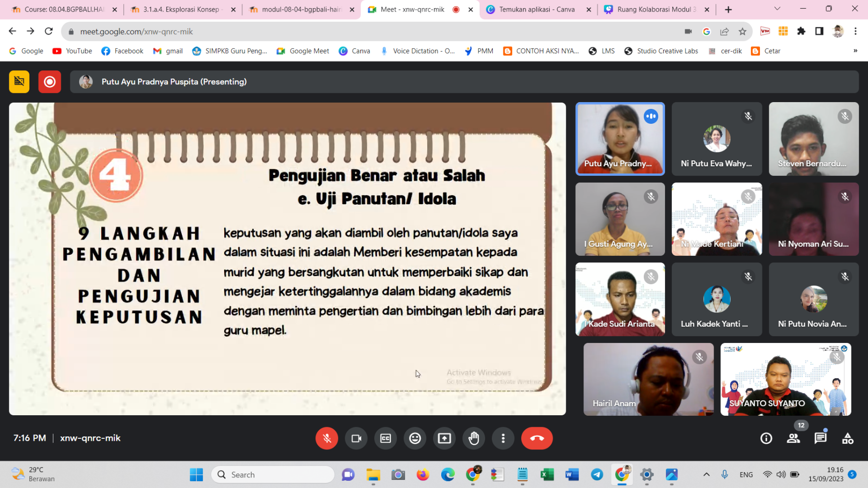This screenshot has width=868, height=488.
Task: Open more options three-dot menu
Action: tap(503, 438)
